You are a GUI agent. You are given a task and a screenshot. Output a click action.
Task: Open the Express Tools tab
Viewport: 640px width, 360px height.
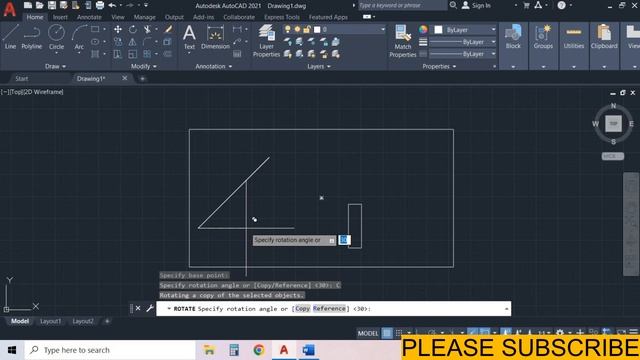pyautogui.click(x=282, y=17)
